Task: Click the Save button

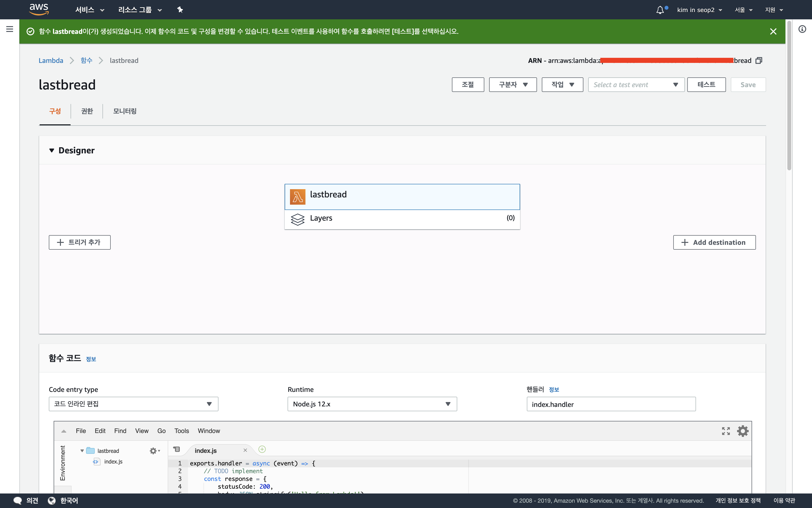Action: click(748, 85)
